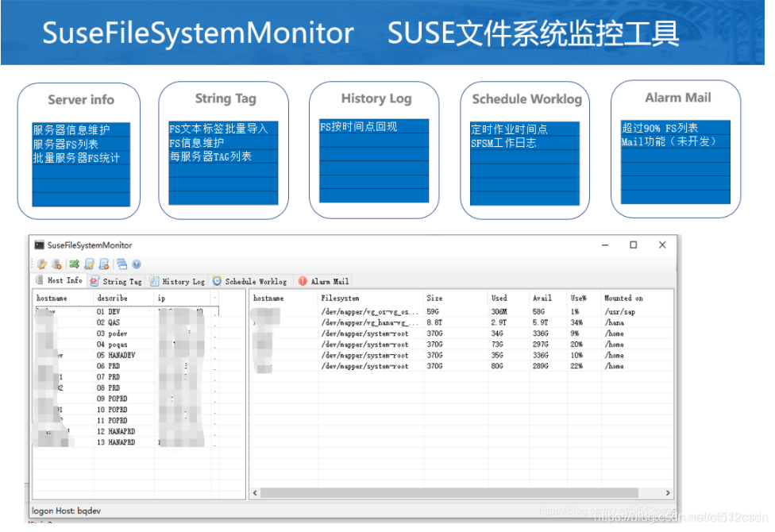The width and height of the screenshot is (775, 532).
Task: Click the /usr/sap mount point cell
Action: [x=619, y=312]
